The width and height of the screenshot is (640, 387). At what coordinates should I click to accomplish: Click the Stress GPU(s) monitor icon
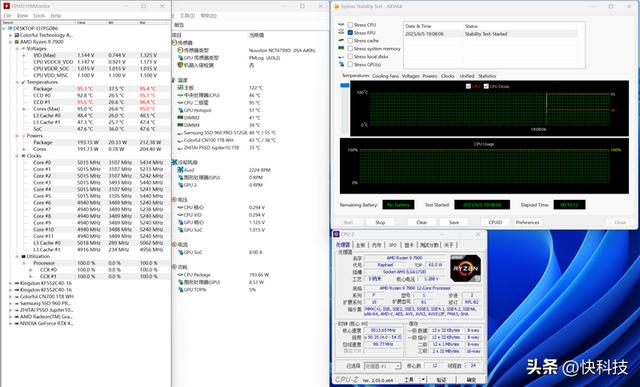[x=341, y=64]
